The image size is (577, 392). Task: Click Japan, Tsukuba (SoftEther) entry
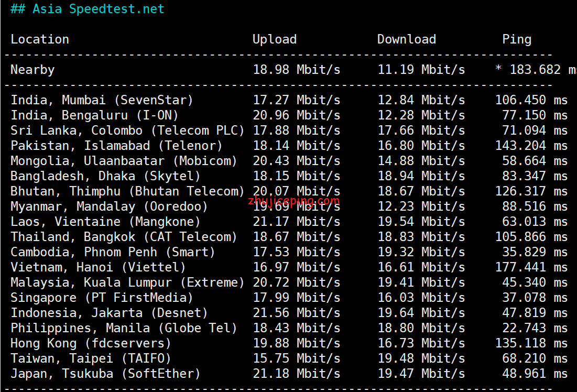pyautogui.click(x=105, y=374)
